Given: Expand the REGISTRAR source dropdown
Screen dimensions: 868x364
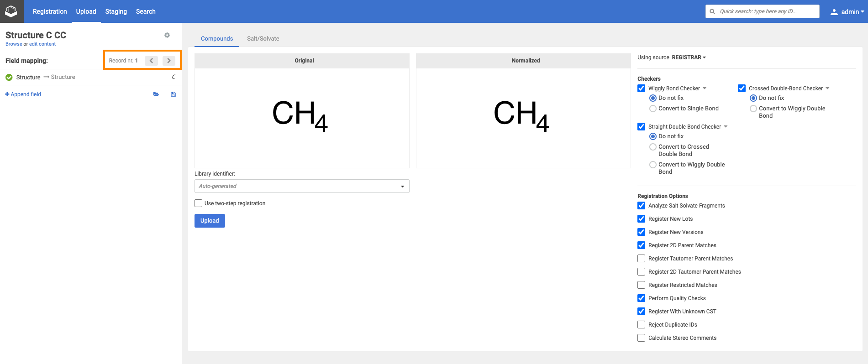Looking at the screenshot, I should (x=689, y=57).
